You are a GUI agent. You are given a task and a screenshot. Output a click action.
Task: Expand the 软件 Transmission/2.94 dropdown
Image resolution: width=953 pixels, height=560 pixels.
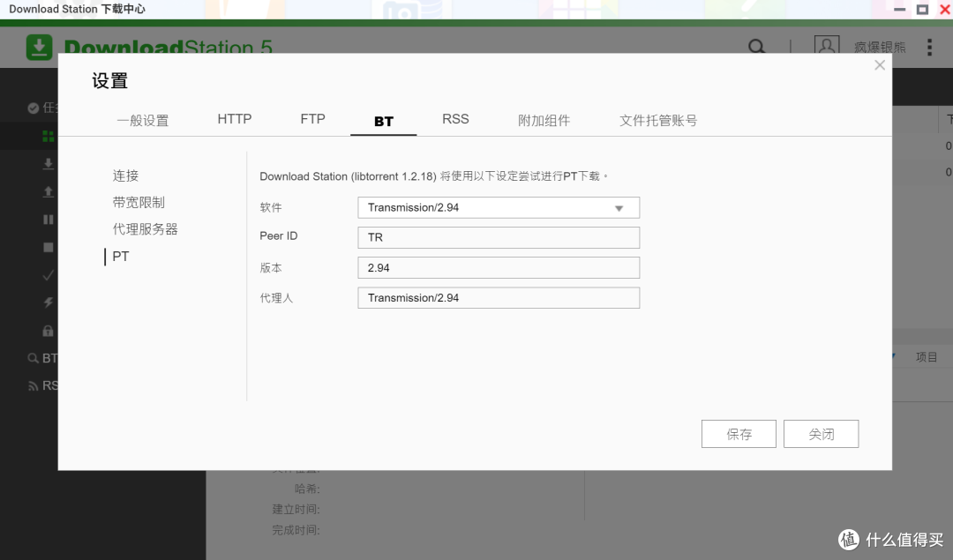click(x=499, y=208)
